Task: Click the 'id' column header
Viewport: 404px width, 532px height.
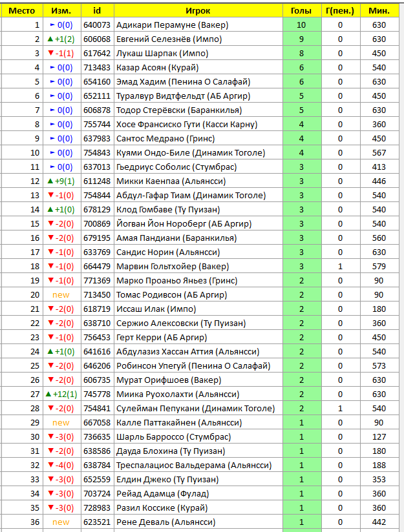Action: click(x=97, y=11)
